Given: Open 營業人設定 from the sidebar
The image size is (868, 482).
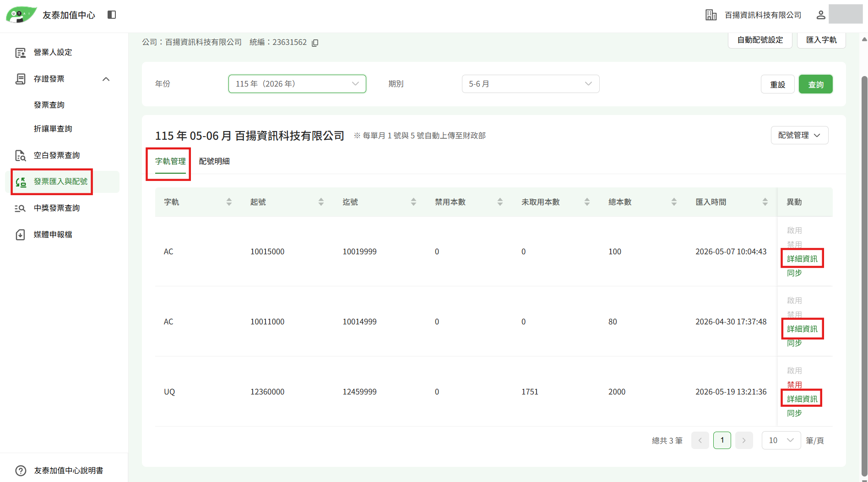Looking at the screenshot, I should 53,52.
